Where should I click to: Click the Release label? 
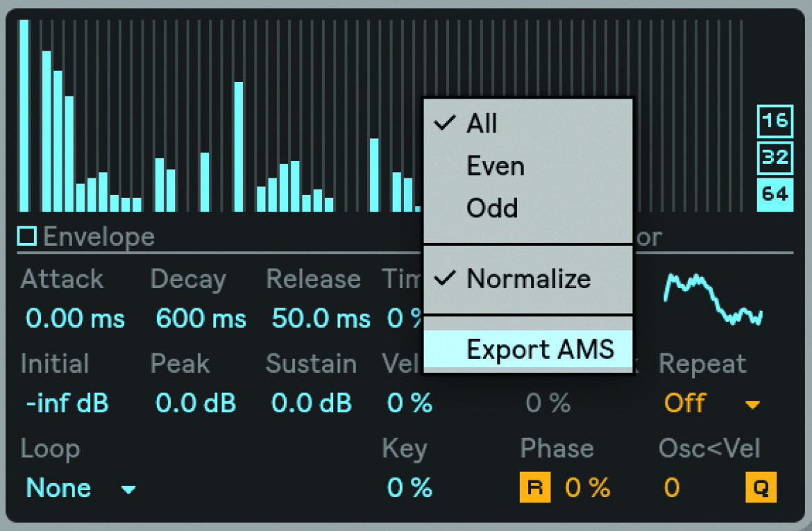click(x=313, y=279)
